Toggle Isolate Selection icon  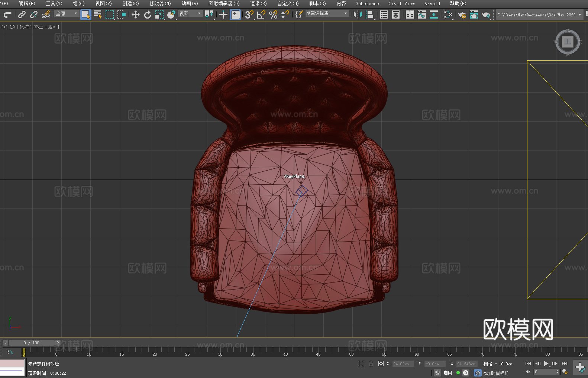point(361,364)
